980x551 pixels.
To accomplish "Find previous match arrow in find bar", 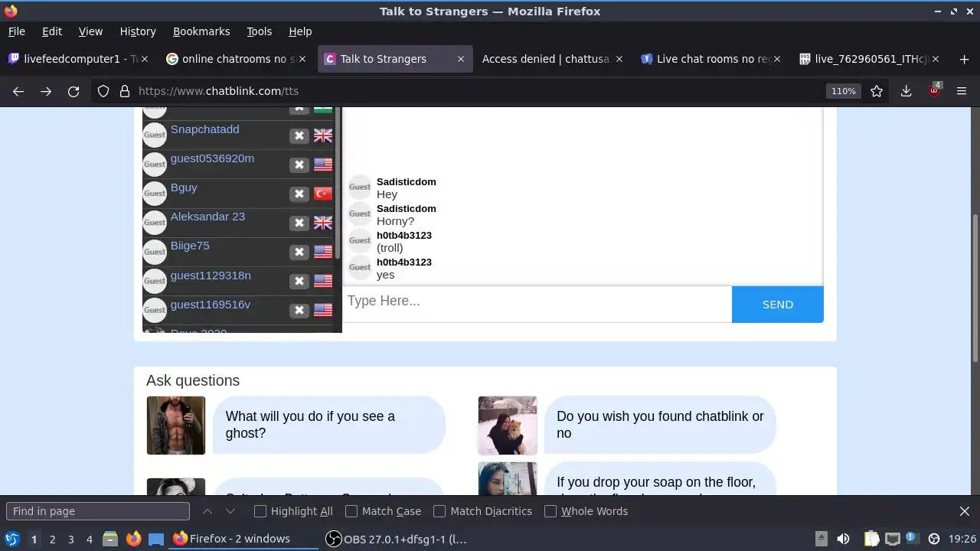I will pos(207,511).
